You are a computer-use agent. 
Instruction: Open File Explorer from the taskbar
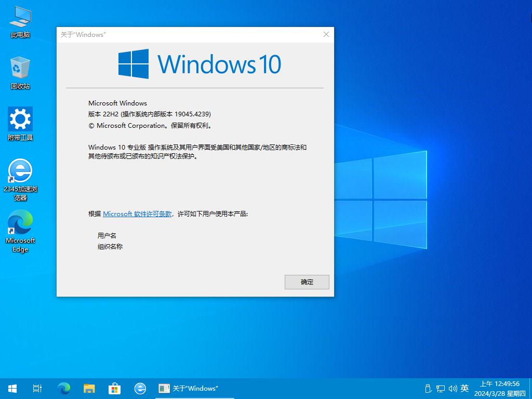click(89, 389)
